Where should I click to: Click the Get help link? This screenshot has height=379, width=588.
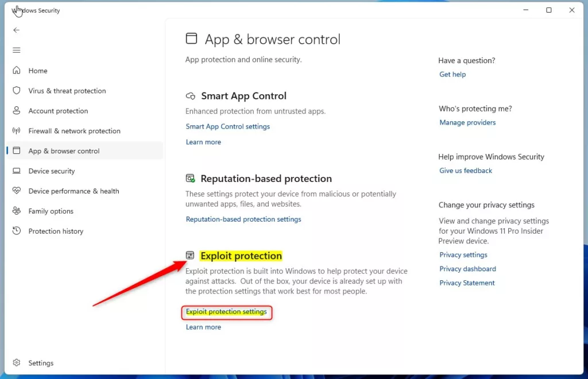(452, 74)
